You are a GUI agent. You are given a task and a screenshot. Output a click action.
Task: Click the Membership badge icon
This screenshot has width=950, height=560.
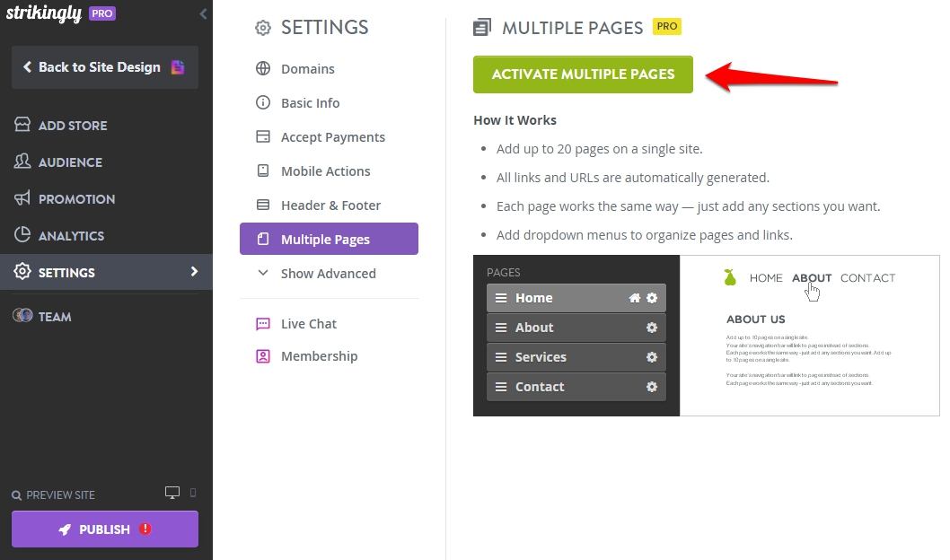coord(262,355)
